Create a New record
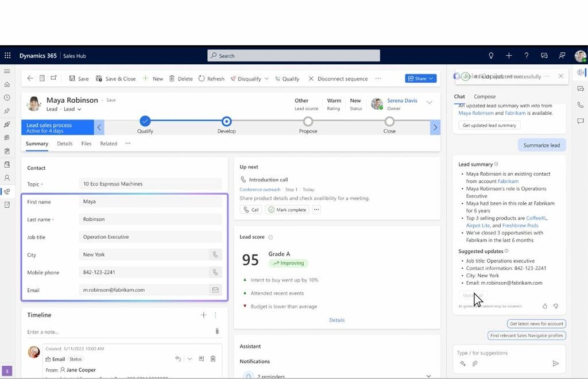Image resolution: width=588 pixels, height=379 pixels. click(x=153, y=78)
